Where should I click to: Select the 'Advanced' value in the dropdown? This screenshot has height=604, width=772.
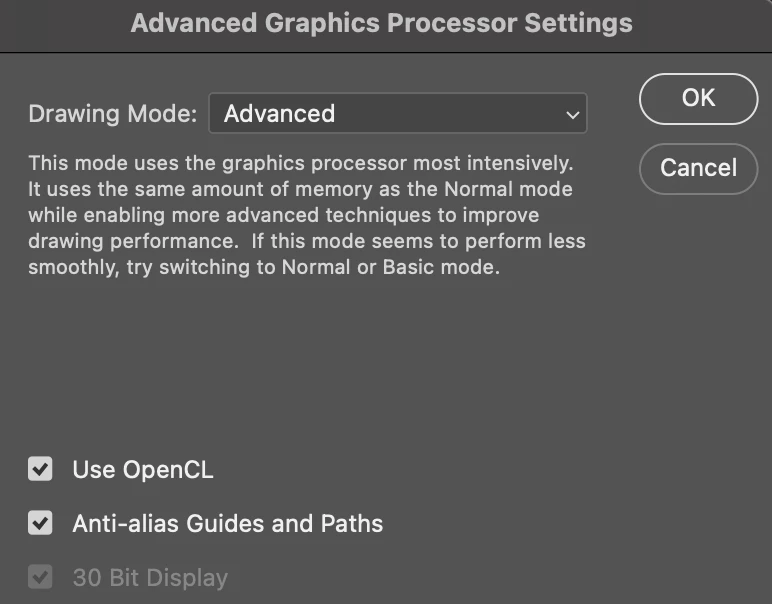(280, 114)
